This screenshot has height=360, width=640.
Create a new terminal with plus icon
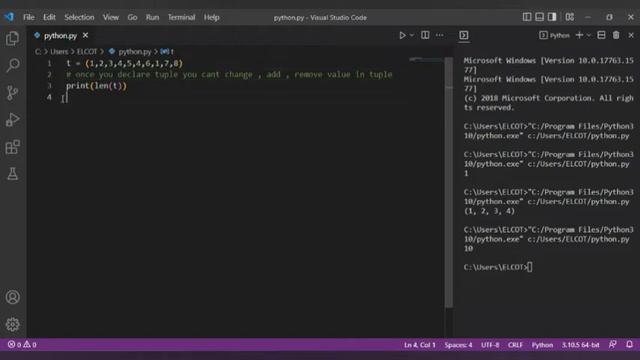click(579, 35)
